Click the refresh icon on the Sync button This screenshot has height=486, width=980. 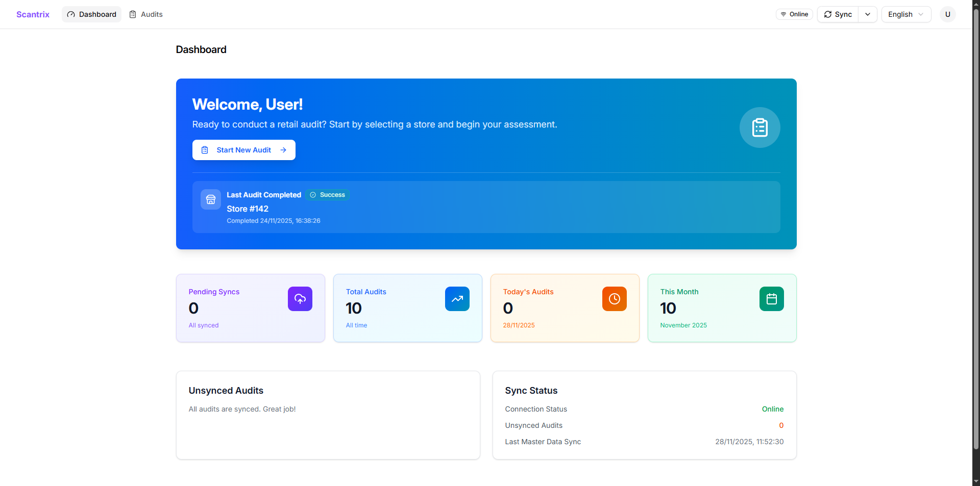coord(828,14)
